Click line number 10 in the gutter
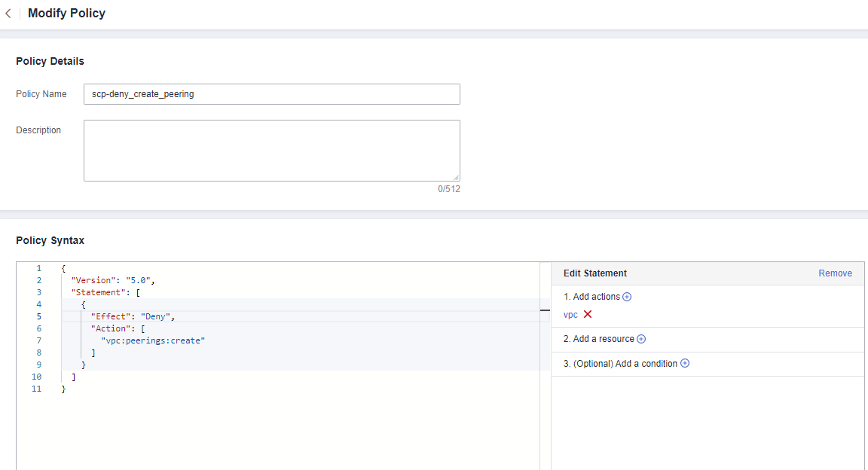Screen dimensions: 868x470 (36, 377)
